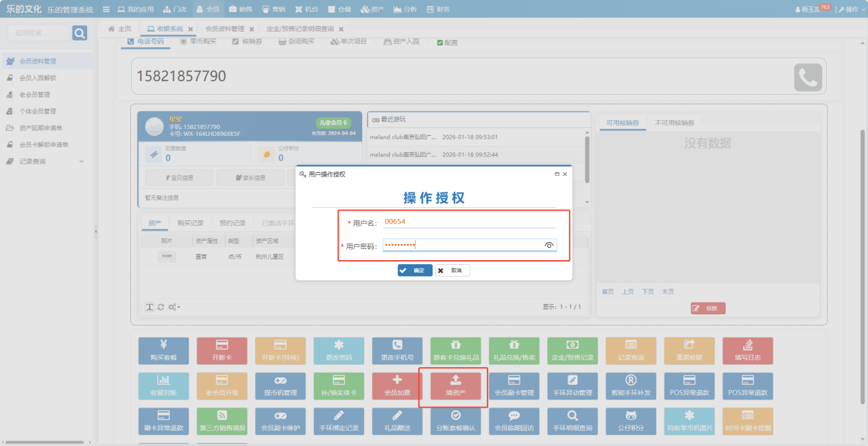Click the 更改手机号 phone change tile
The width and height of the screenshot is (868, 446).
pyautogui.click(x=397, y=351)
